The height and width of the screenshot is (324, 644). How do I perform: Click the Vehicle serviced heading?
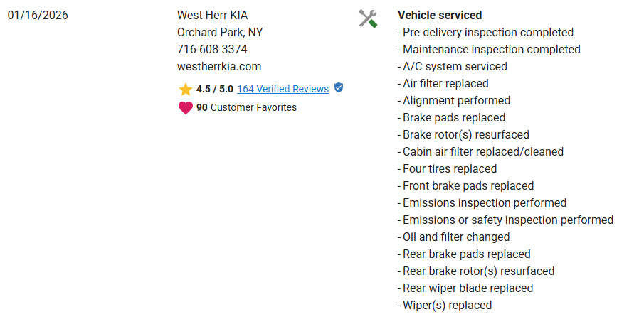pos(439,15)
